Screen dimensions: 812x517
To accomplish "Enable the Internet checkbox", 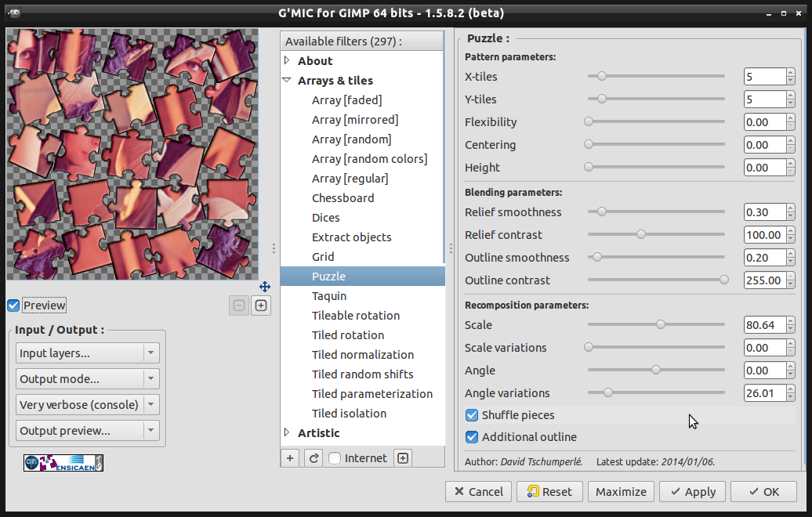I will pyautogui.click(x=335, y=458).
